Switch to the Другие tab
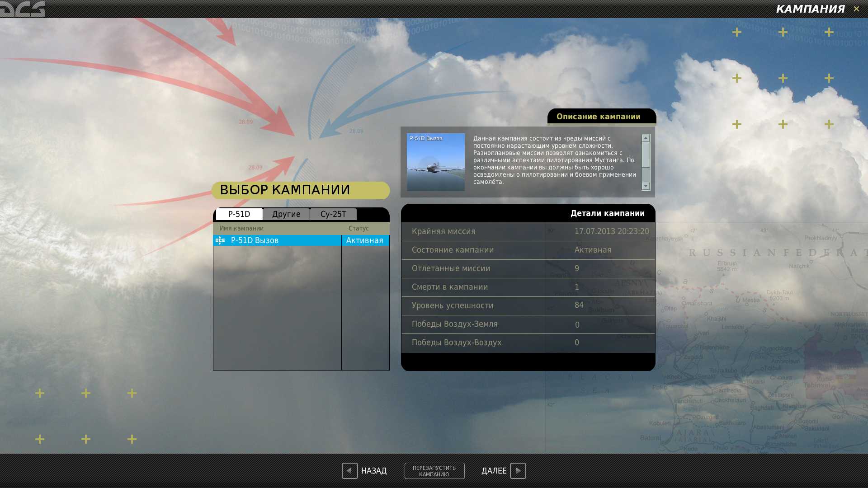 click(286, 214)
